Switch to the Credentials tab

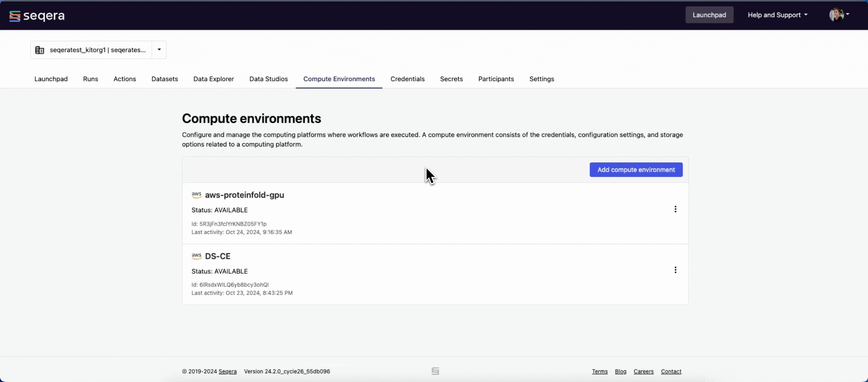[x=407, y=79]
